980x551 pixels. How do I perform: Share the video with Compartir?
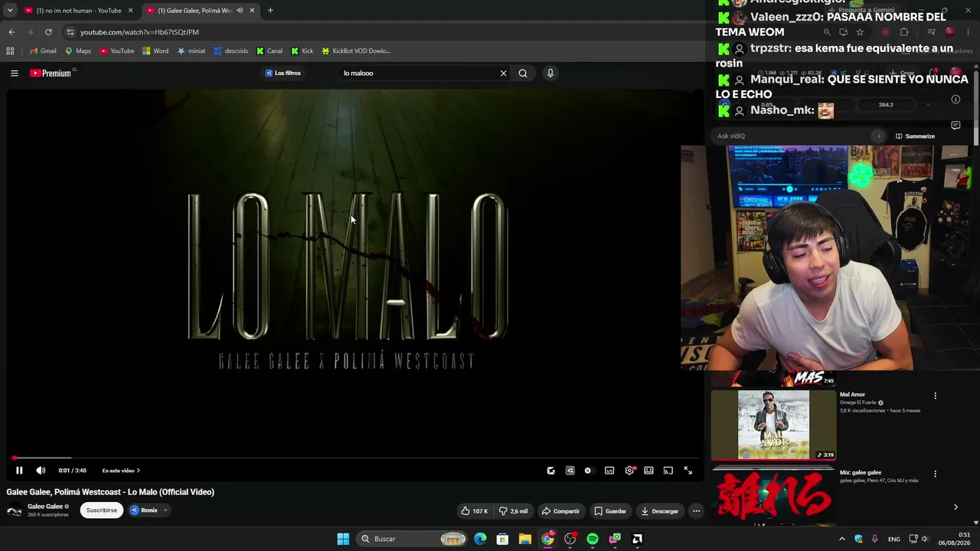[560, 510]
